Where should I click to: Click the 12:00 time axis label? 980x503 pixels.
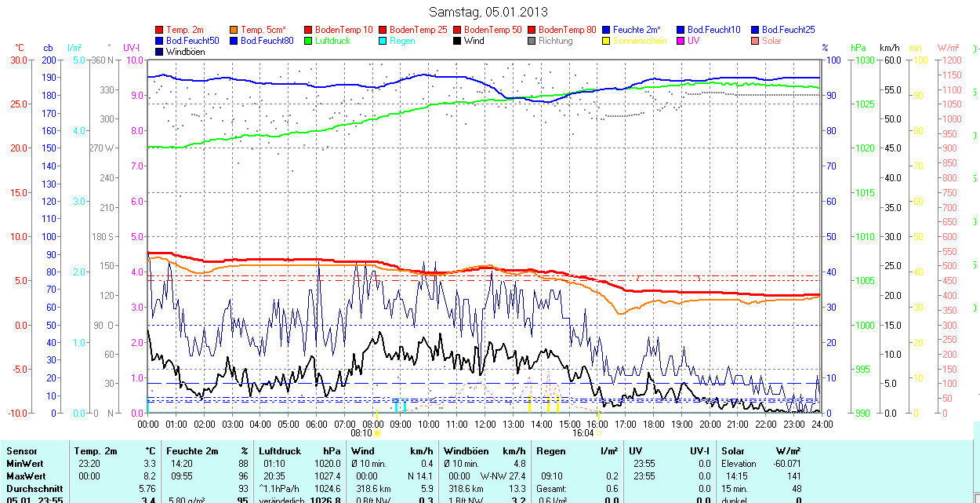[485, 424]
